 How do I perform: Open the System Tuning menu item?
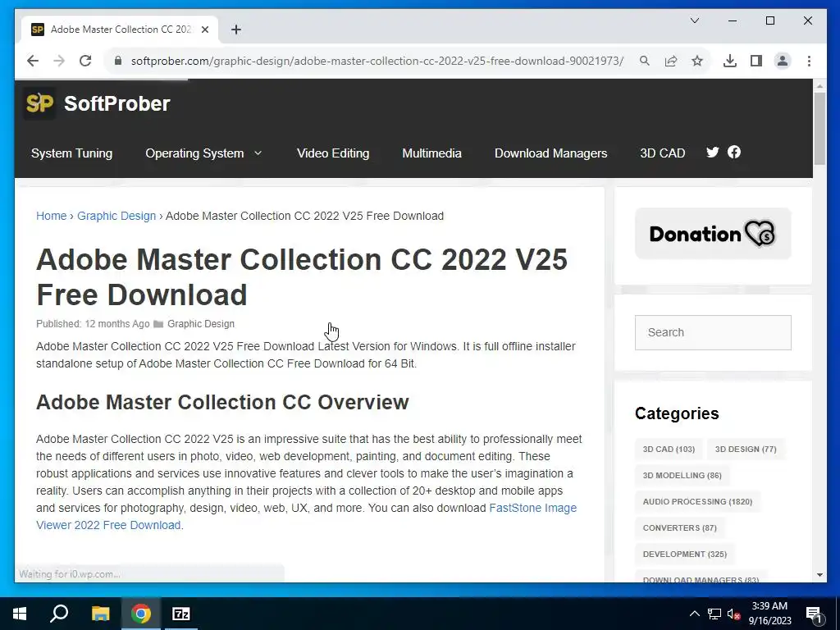tap(72, 153)
